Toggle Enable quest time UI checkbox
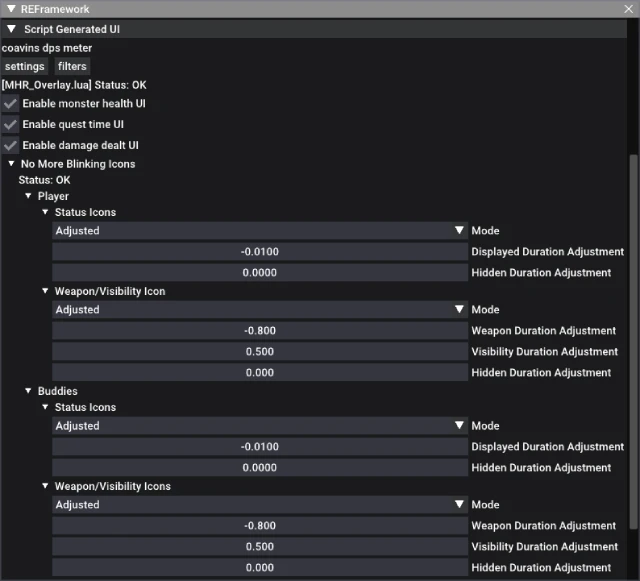 coord(10,125)
